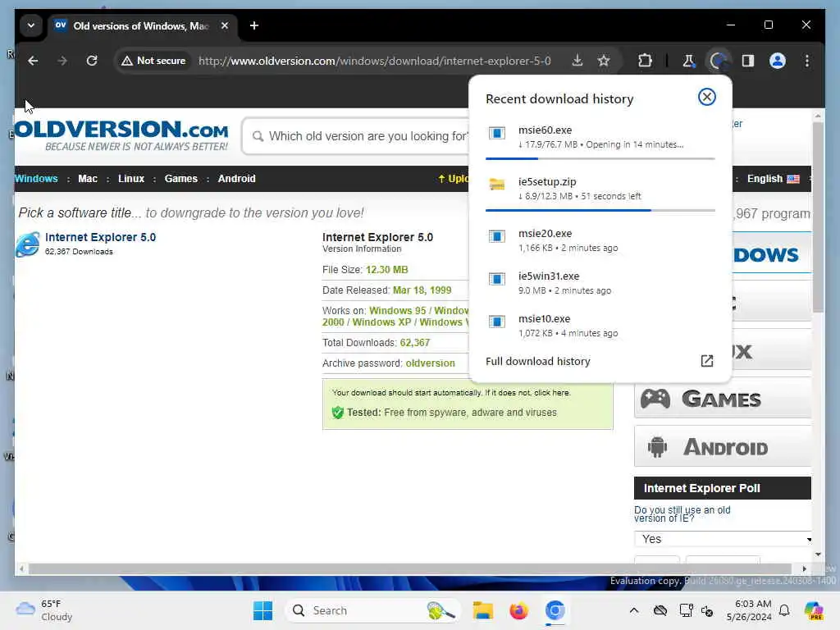Close the Recent download history popup
The width and height of the screenshot is (840, 630).
[706, 97]
